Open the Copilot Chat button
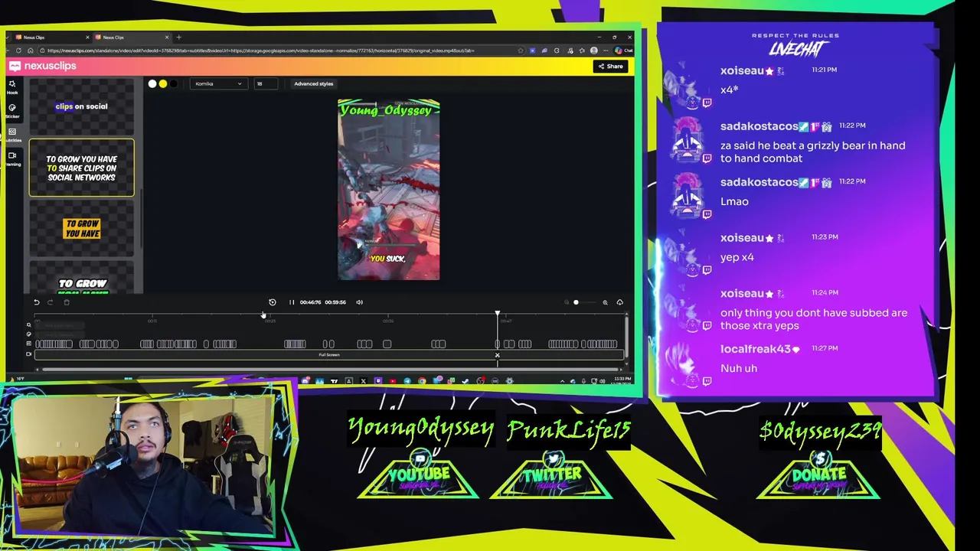 623,51
